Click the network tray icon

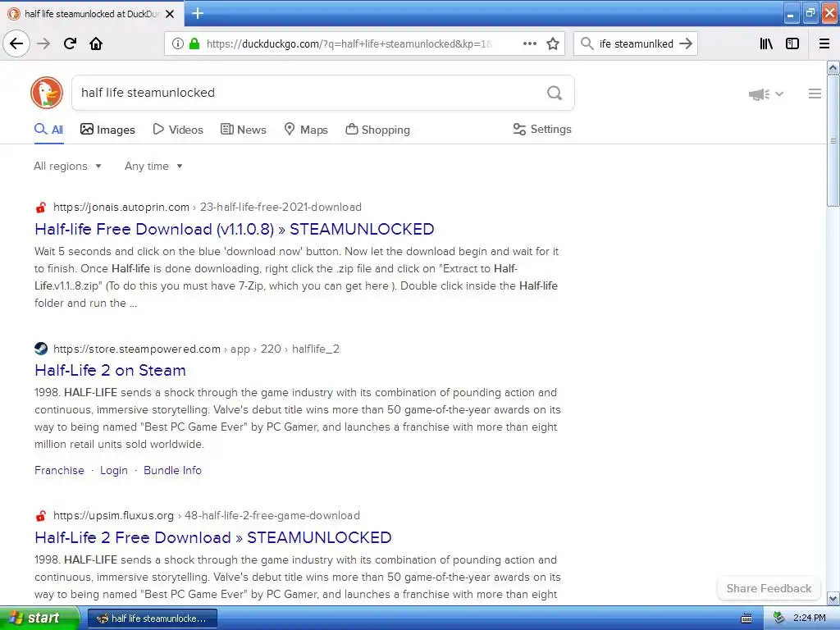click(x=779, y=619)
